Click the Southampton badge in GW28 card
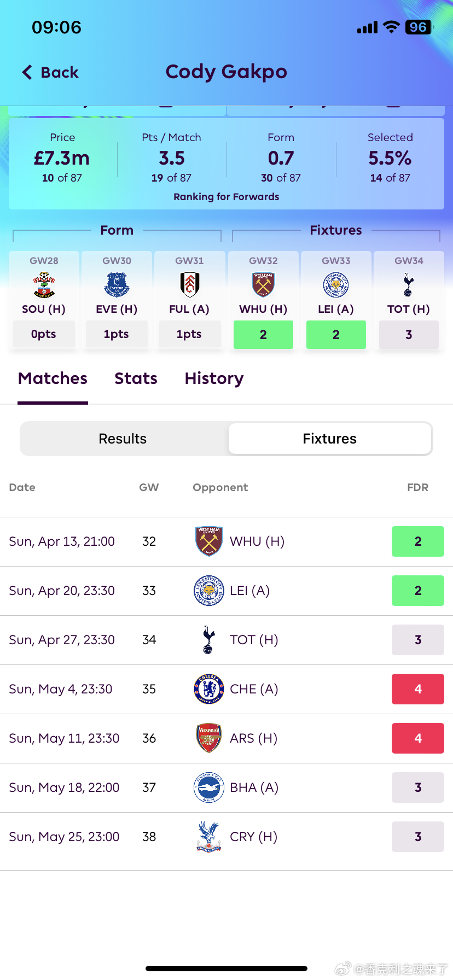The height and width of the screenshot is (980, 453). [44, 285]
